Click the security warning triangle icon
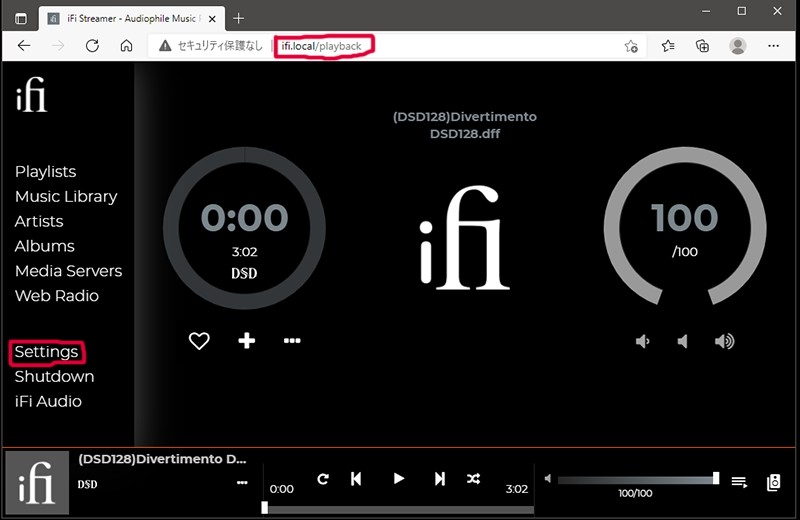 (x=165, y=46)
